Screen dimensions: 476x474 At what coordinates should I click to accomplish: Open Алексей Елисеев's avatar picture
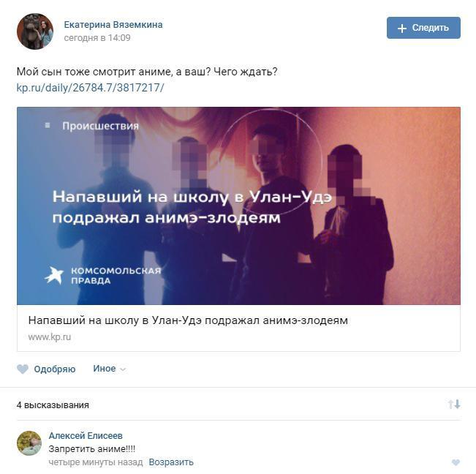(29, 443)
